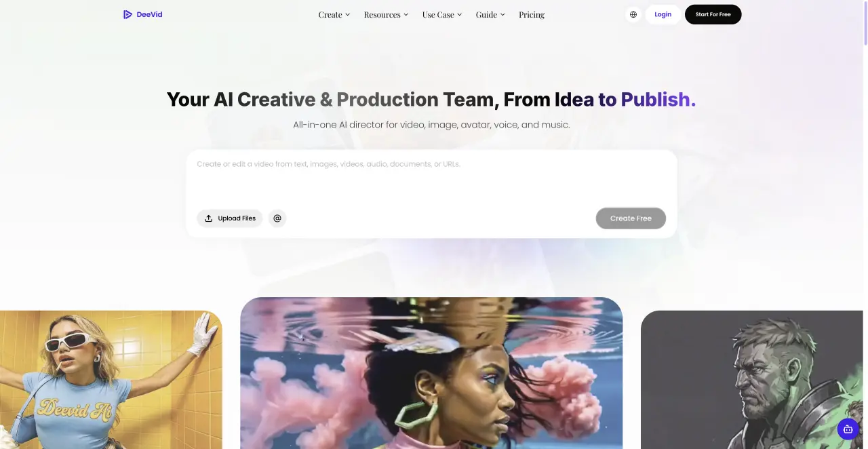Go to the Pricing page
868x449 pixels.
coord(532,14)
